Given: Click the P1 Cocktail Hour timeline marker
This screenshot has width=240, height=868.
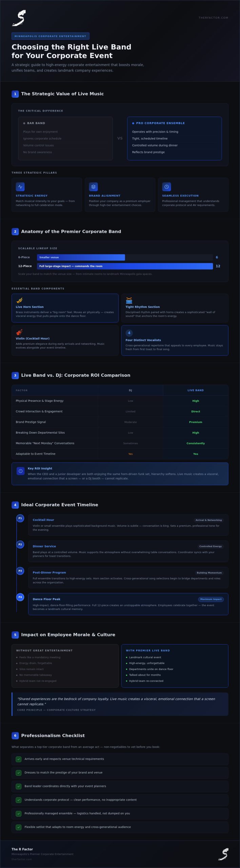Looking at the screenshot, I should click(x=20, y=518).
